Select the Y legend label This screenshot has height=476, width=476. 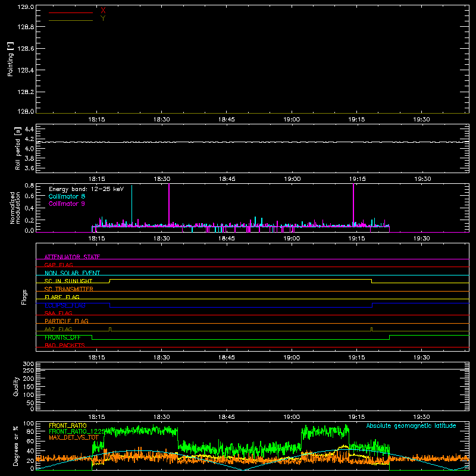[x=103, y=18]
